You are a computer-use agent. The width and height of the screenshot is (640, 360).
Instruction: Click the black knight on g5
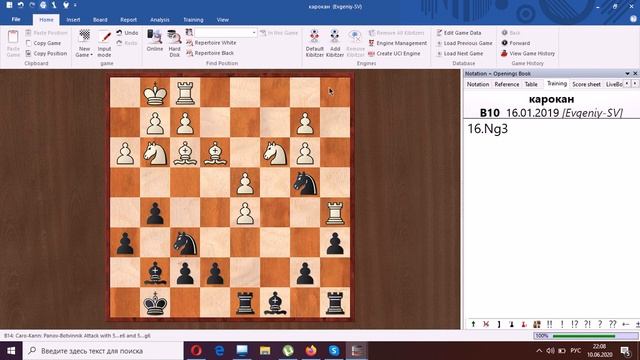(305, 182)
